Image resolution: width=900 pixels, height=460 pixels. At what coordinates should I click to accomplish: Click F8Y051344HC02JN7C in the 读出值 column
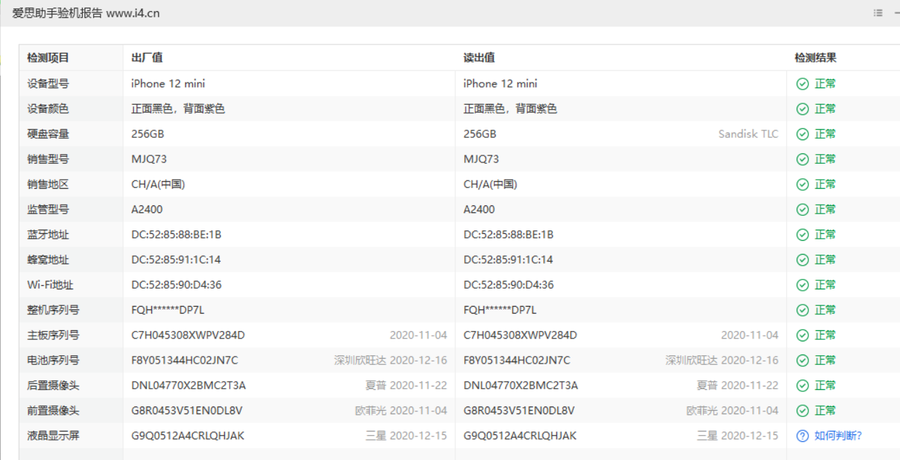pyautogui.click(x=517, y=361)
